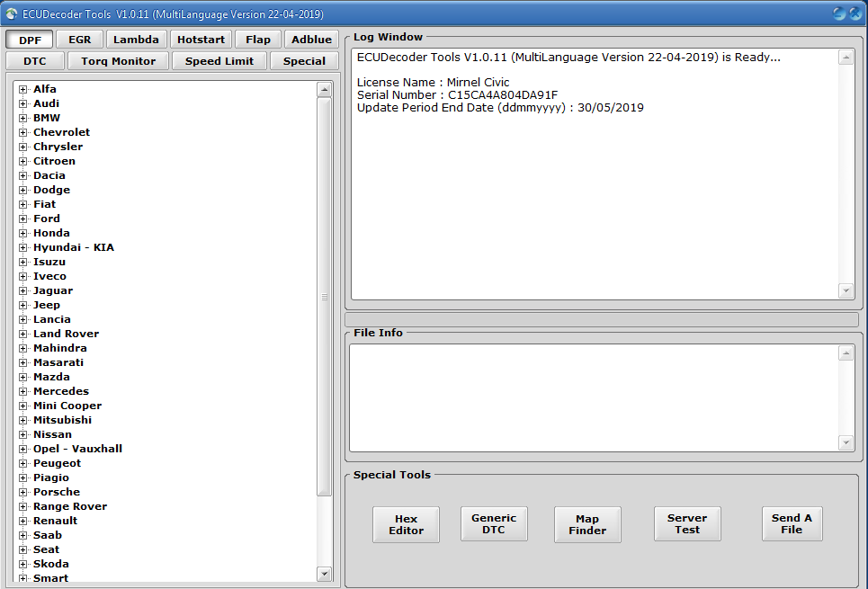Click File Info scroll-down arrow
868x589 pixels.
[846, 442]
